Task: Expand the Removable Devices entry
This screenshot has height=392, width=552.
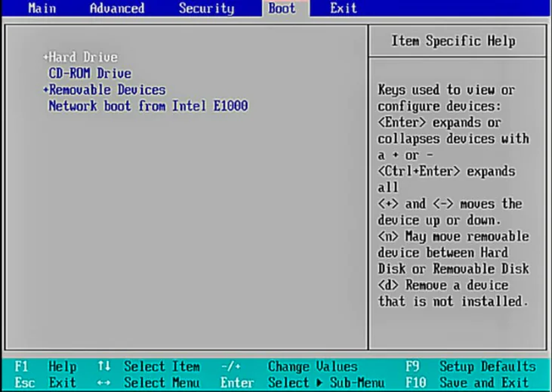Action: tap(106, 90)
